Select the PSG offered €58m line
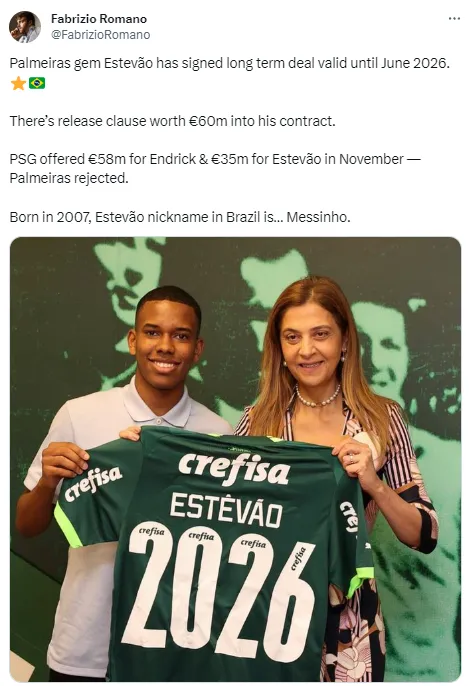469x686 pixels. click(214, 159)
